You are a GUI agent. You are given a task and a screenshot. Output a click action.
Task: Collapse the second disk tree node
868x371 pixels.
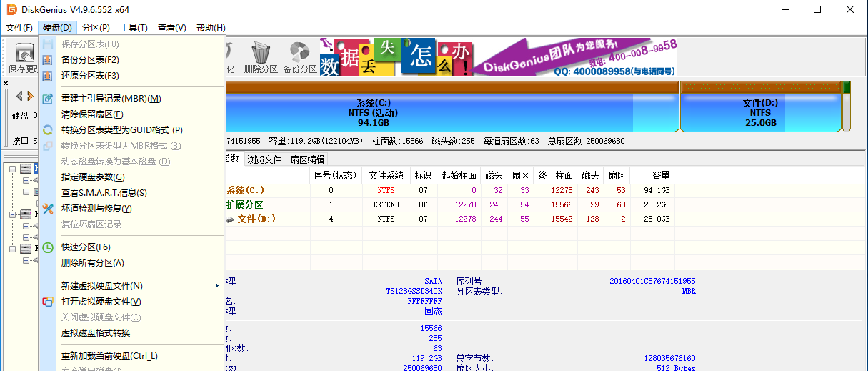[14, 214]
